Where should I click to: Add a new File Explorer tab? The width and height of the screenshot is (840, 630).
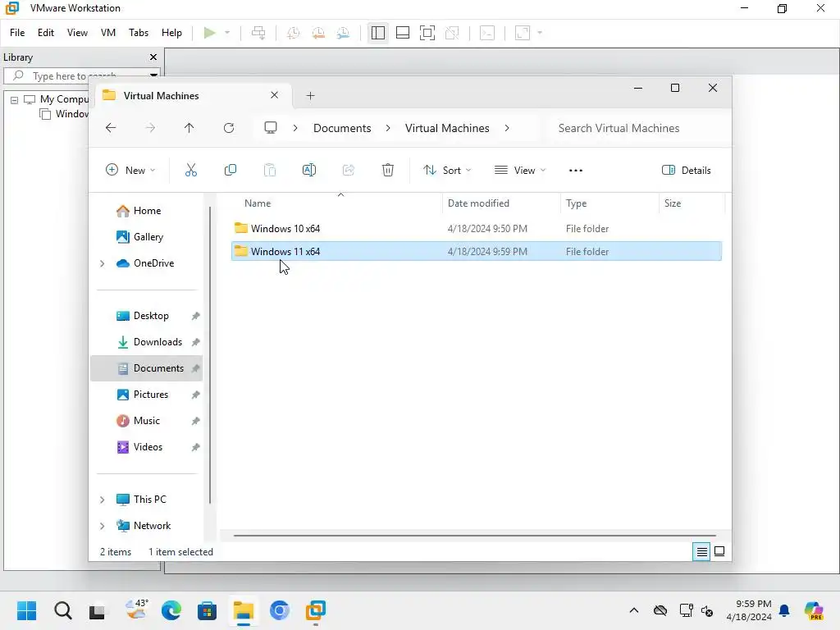click(310, 96)
